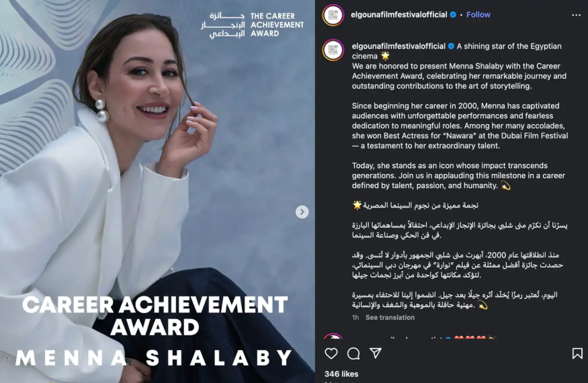The width and height of the screenshot is (588, 383).
Task: Click the Menna Shalaby award photo
Action: click(x=157, y=191)
